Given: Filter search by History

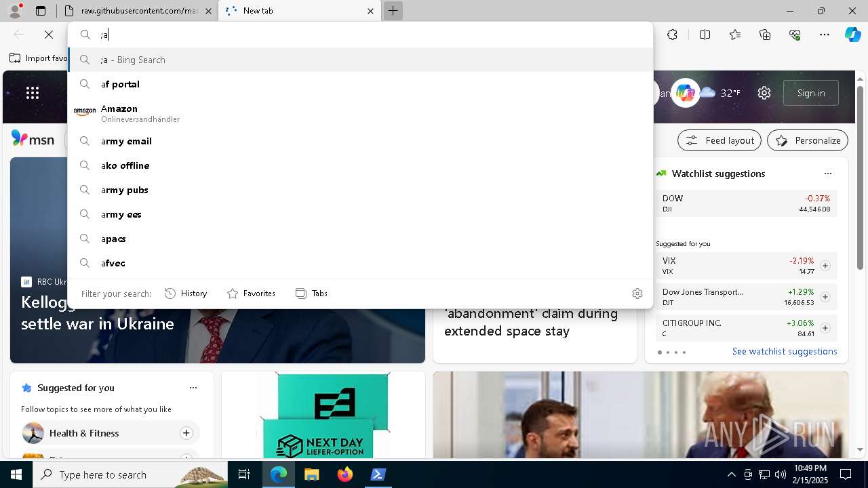Looking at the screenshot, I should (x=186, y=293).
